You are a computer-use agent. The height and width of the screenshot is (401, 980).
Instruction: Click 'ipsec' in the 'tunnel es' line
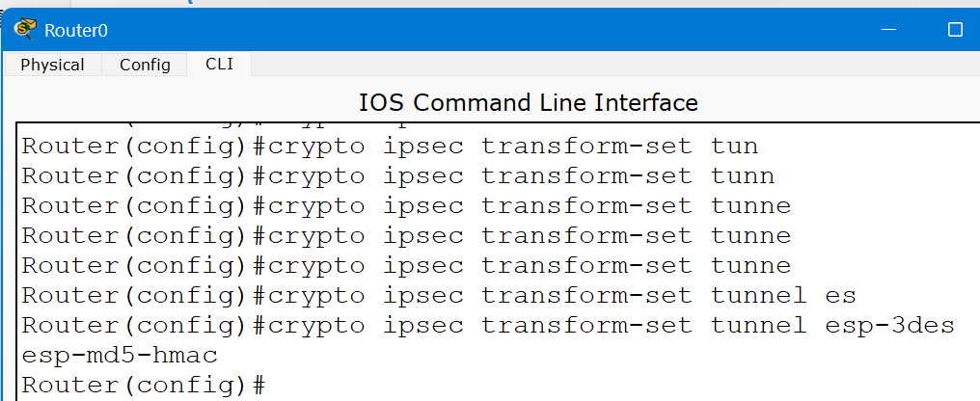point(422,296)
